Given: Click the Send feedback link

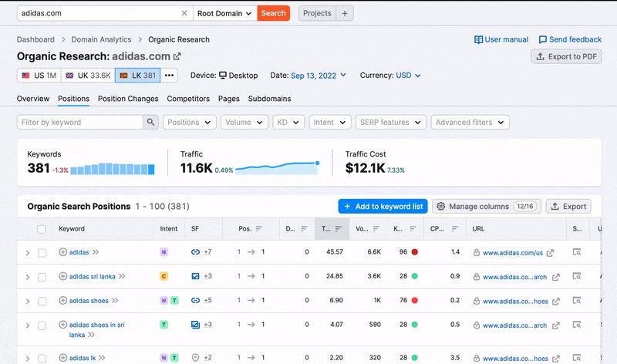Looking at the screenshot, I should [x=570, y=40].
